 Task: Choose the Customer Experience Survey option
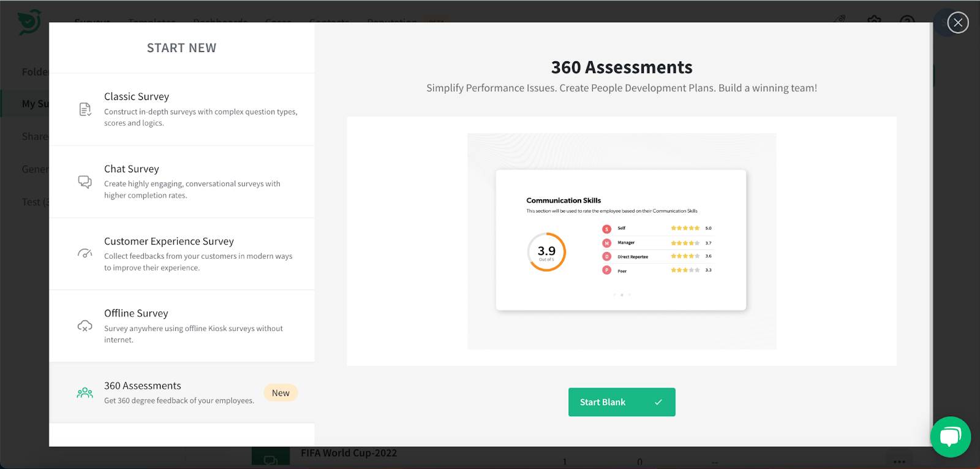pyautogui.click(x=182, y=254)
